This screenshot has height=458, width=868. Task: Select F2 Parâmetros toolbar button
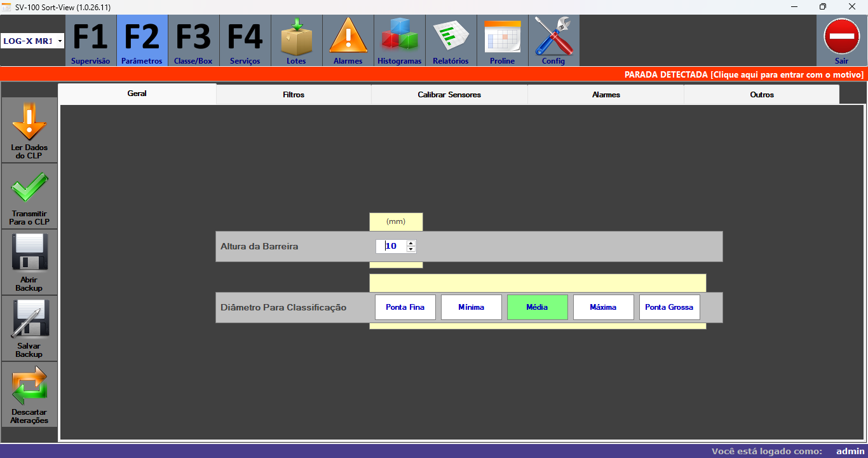(142, 41)
